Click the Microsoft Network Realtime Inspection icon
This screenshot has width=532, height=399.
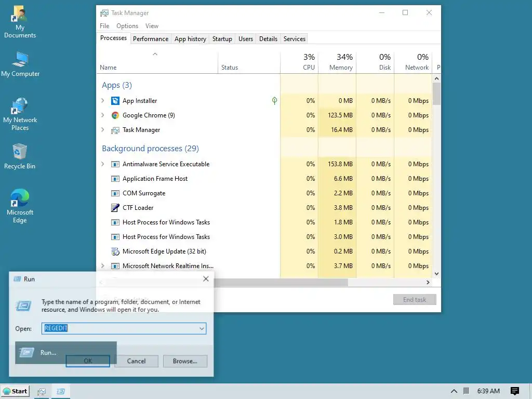tap(115, 266)
